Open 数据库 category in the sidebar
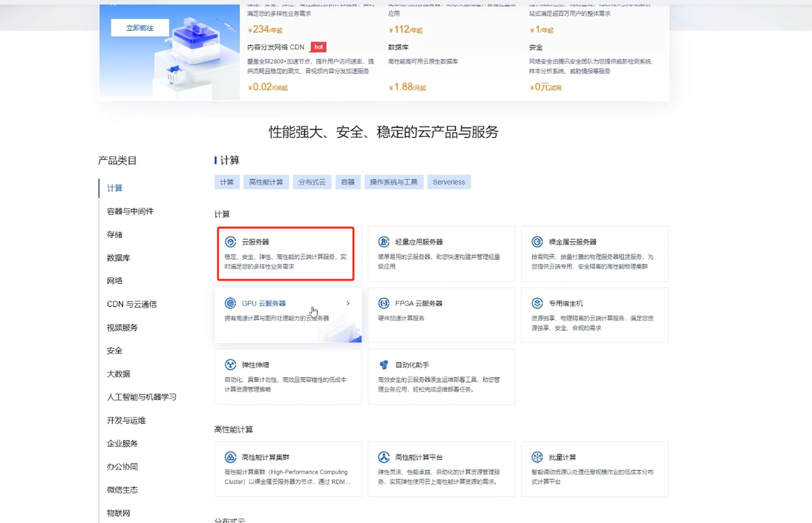812x523 pixels. pos(119,258)
